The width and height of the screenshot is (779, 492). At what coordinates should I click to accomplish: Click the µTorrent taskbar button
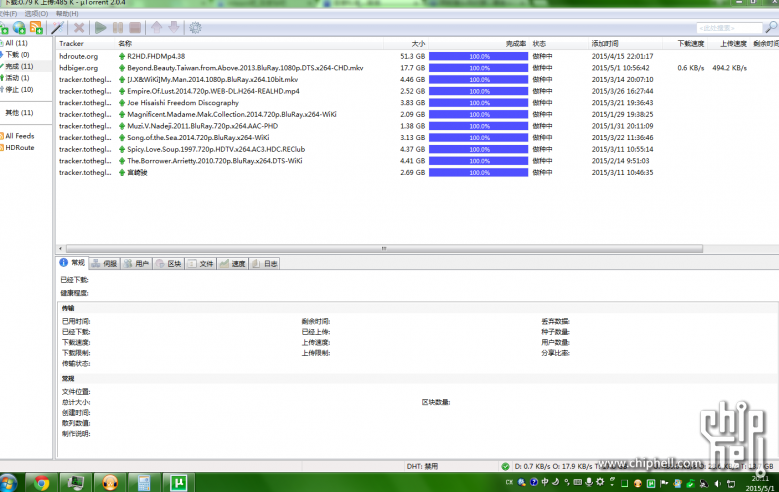[178, 483]
